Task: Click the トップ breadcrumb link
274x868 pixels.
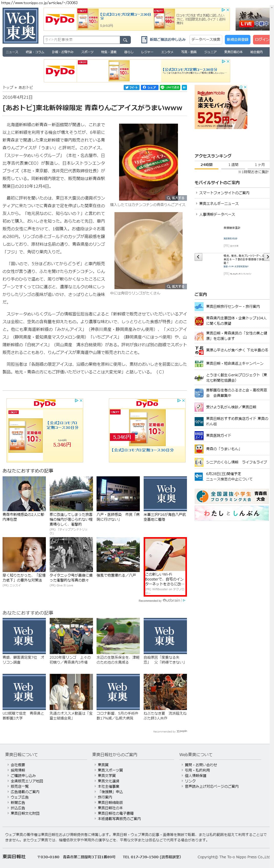Action: coord(8,87)
